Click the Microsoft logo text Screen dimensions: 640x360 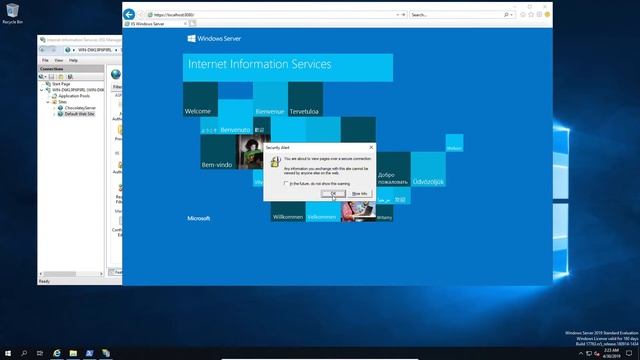coord(199,218)
